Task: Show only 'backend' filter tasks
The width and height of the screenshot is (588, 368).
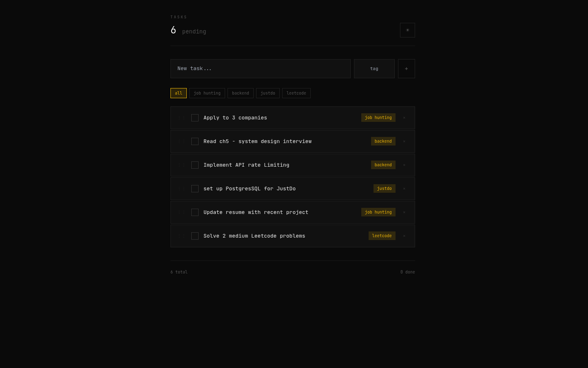Action: (240, 93)
